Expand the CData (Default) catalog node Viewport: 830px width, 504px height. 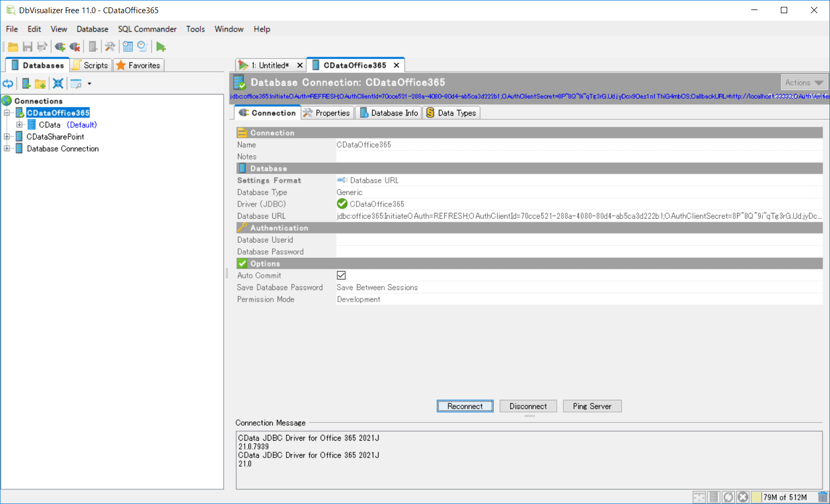tap(19, 125)
